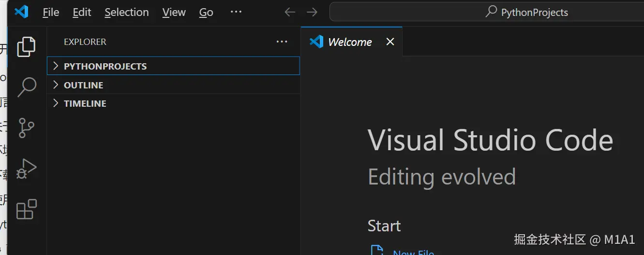Open the Search view in activity bar
Screen dimensions: 644x255
point(27,87)
